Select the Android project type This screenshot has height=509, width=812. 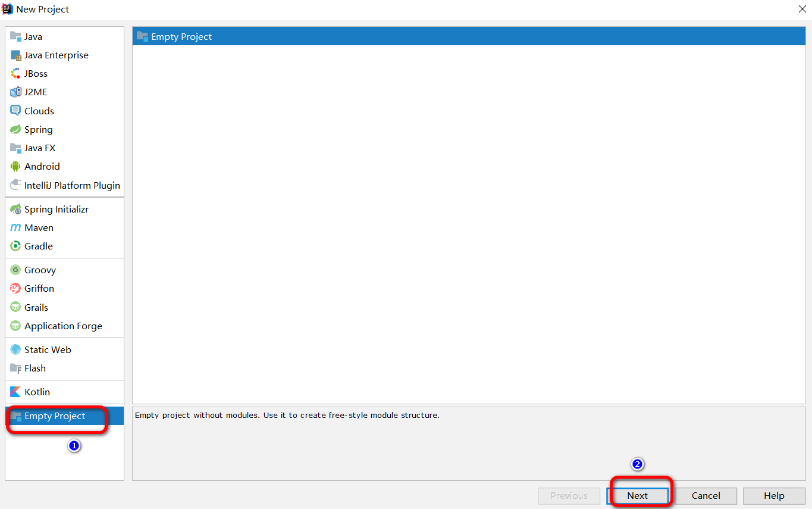click(64, 166)
